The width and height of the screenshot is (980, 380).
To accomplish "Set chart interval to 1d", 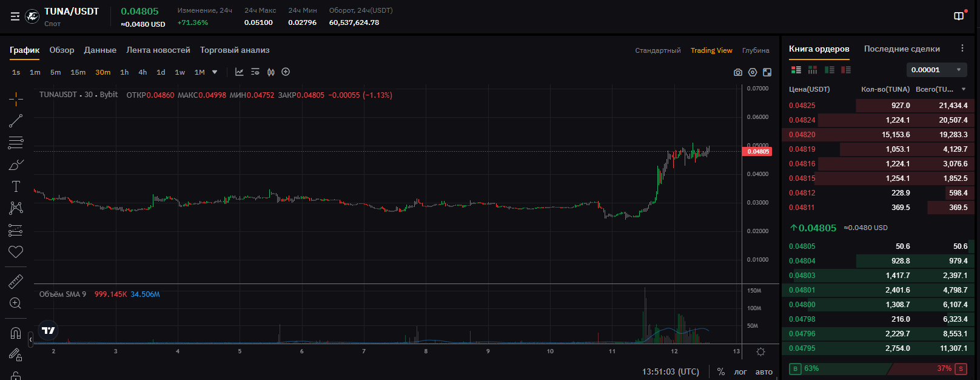I will pos(161,72).
